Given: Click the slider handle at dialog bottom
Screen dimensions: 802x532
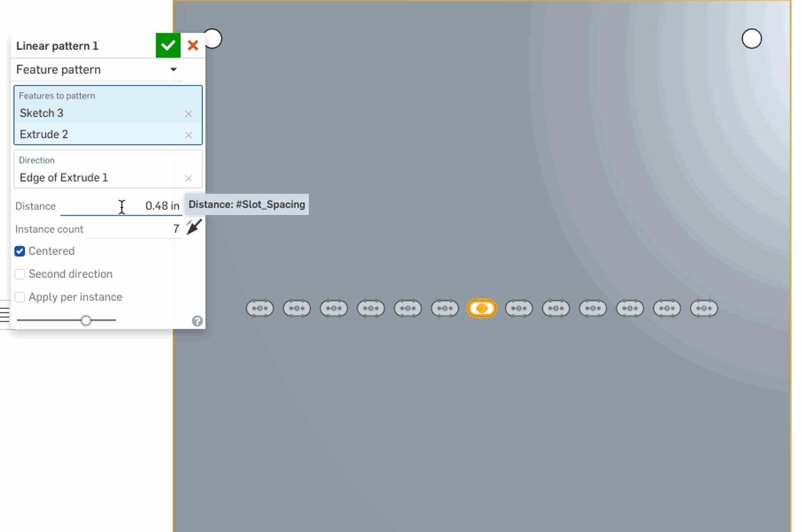Looking at the screenshot, I should (x=86, y=320).
